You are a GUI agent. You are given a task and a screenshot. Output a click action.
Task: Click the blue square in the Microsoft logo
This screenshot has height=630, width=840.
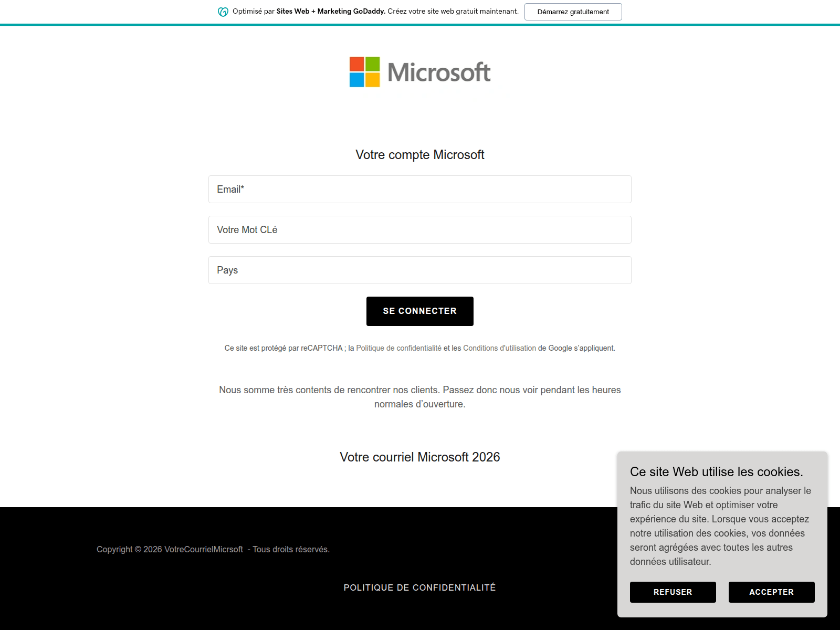click(356, 80)
